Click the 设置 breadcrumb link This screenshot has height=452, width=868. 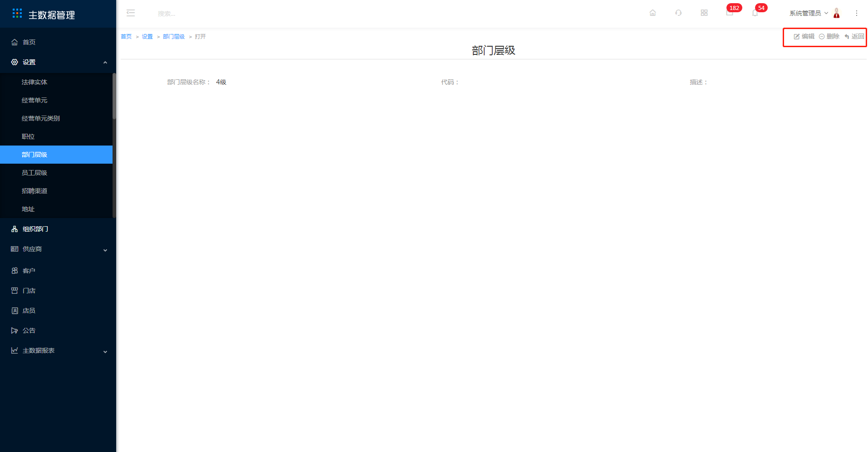click(147, 37)
